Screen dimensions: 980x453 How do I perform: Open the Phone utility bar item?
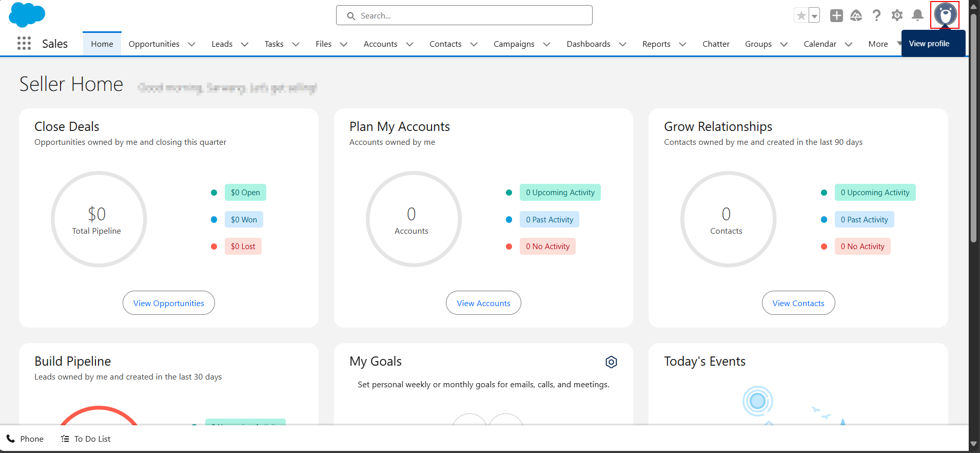(x=25, y=439)
